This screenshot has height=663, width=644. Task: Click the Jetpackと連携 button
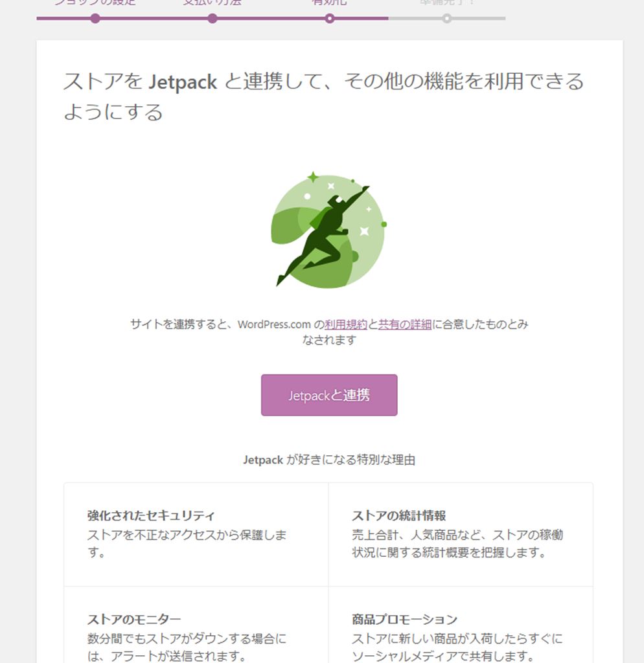point(329,395)
